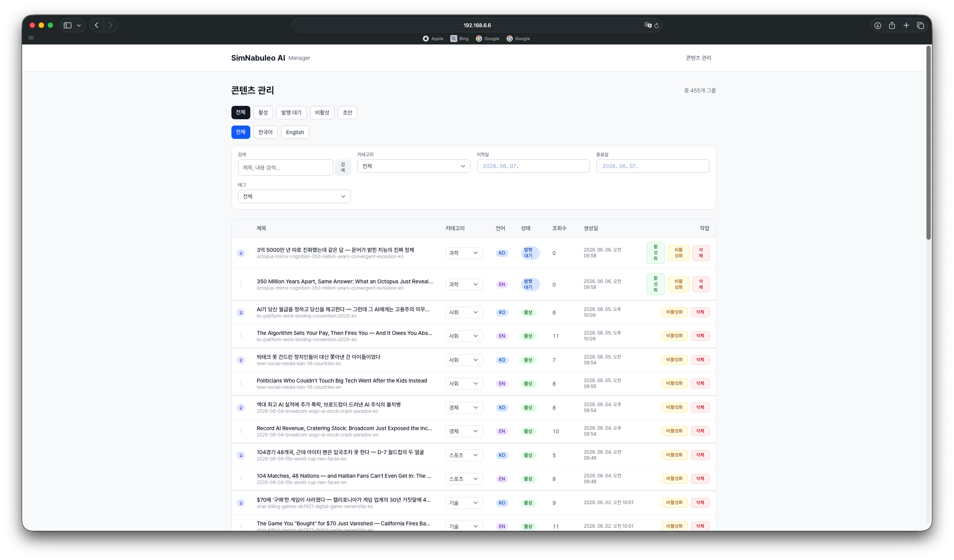The image size is (954, 560).
Task: Open the favorites grid icon
Action: coord(31,38)
